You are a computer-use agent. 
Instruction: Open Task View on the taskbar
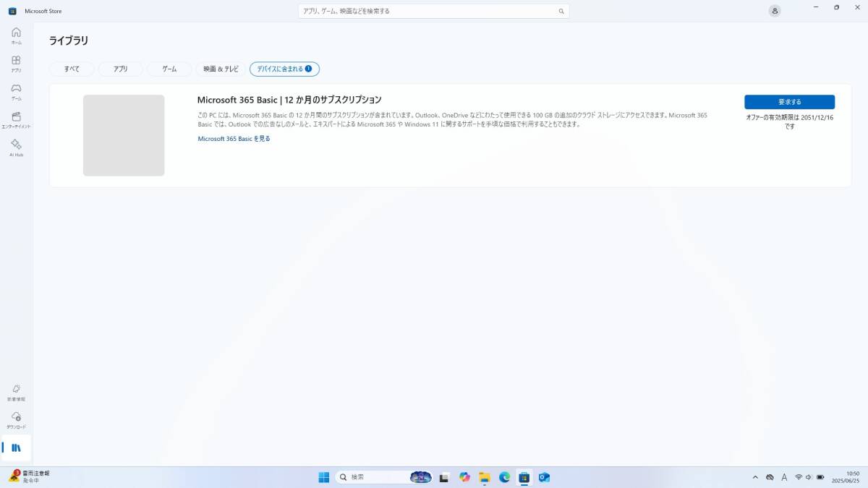[444, 477]
